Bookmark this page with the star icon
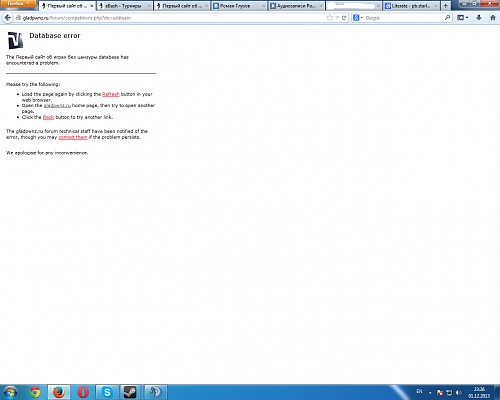 coord(330,18)
